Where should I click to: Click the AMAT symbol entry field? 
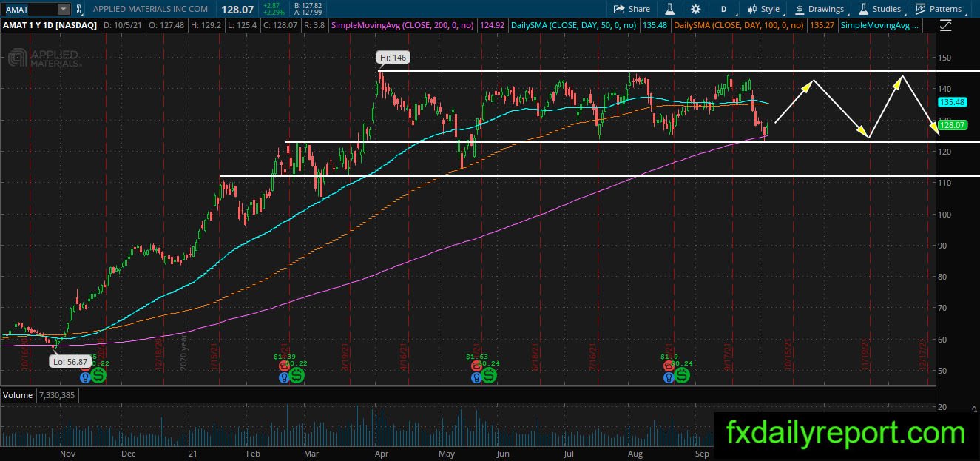tap(30, 9)
